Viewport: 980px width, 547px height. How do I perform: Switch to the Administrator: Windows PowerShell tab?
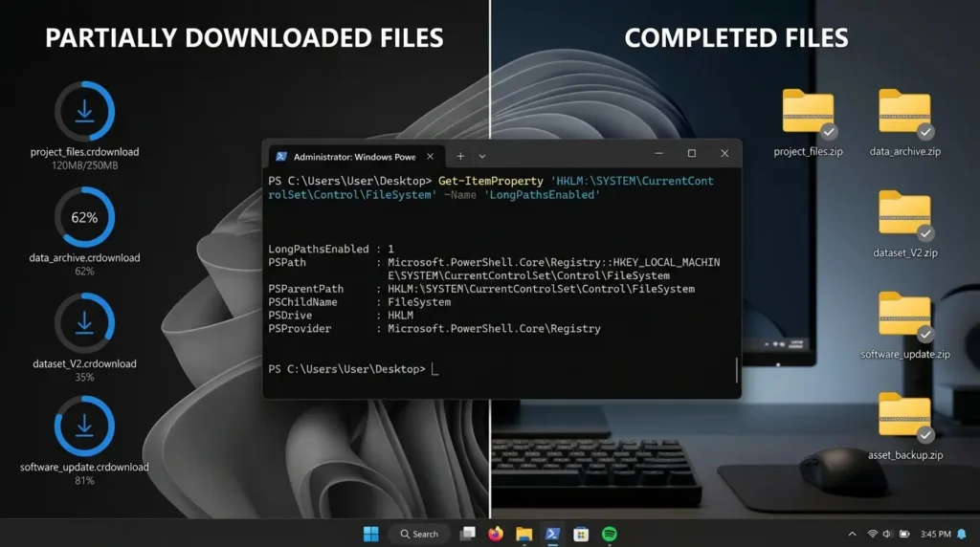(356, 157)
